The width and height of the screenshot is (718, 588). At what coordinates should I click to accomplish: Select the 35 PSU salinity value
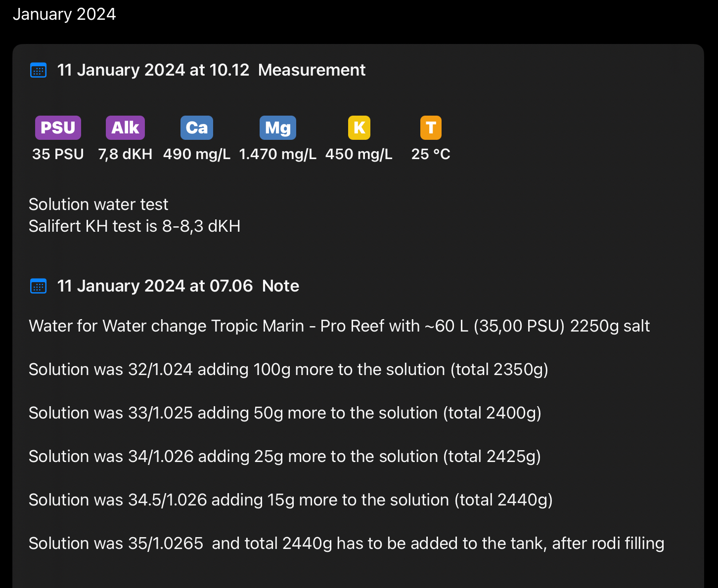pyautogui.click(x=58, y=154)
